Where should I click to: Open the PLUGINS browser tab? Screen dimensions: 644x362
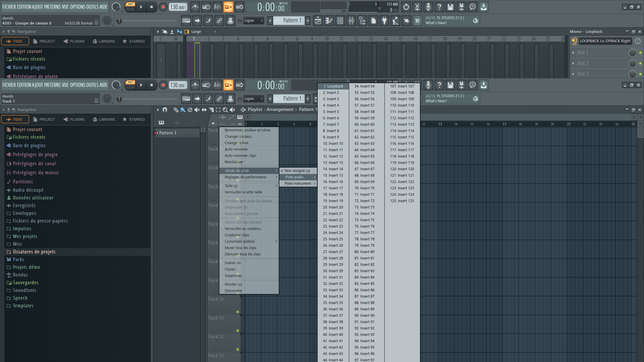pyautogui.click(x=74, y=119)
